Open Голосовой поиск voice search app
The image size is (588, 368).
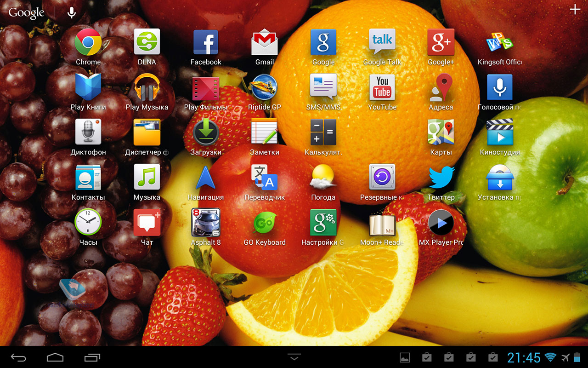point(500,87)
